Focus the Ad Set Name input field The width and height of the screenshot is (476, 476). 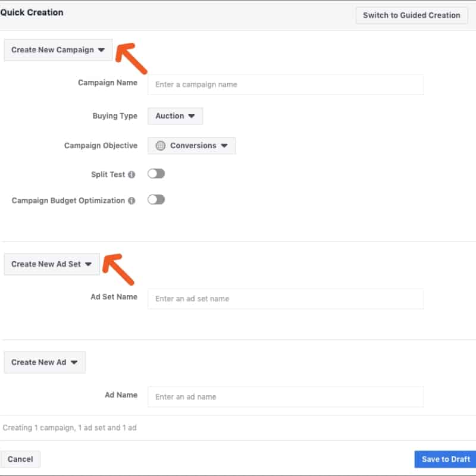pyautogui.click(x=286, y=299)
